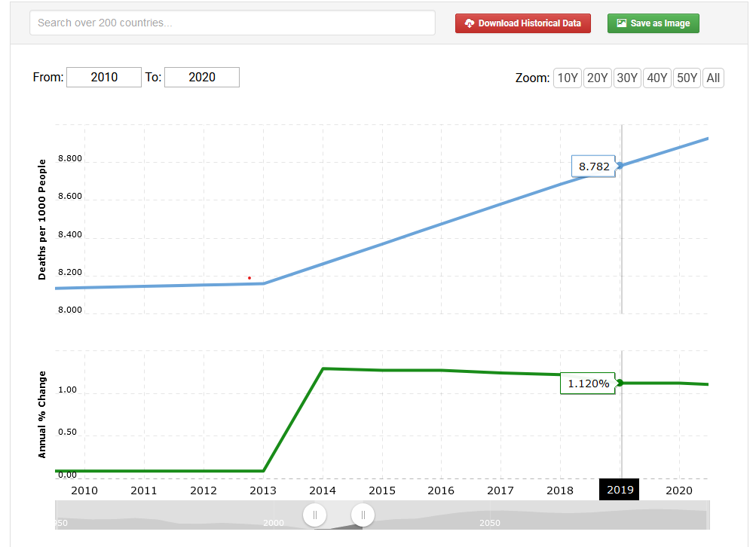Click the To year input box
Viewport: 756px width, 547px height.
[202, 77]
